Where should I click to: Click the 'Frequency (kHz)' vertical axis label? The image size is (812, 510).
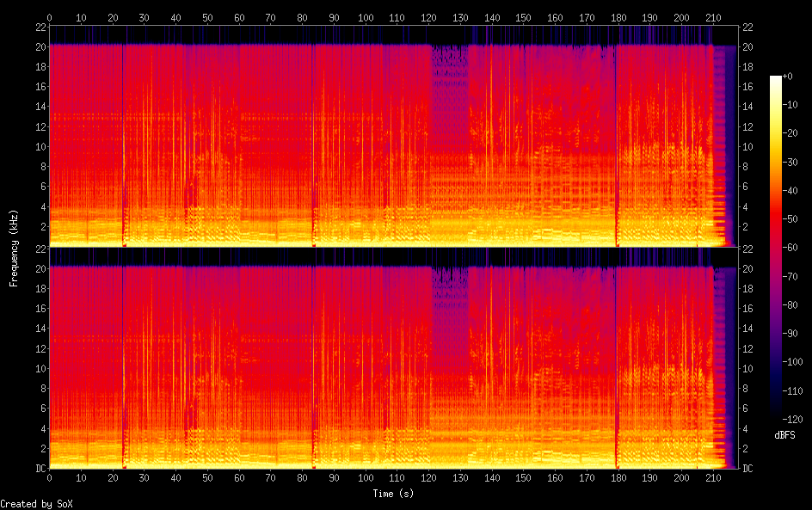coord(14,248)
